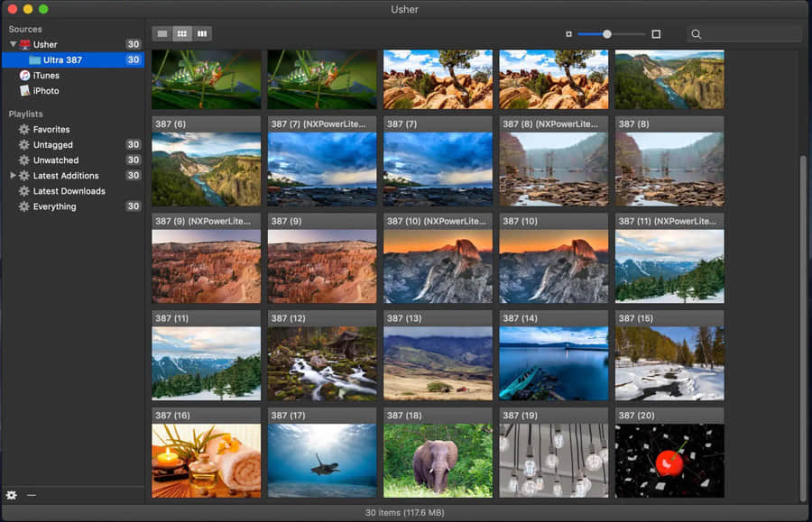The height and width of the screenshot is (522, 812).
Task: Click the Untagged playlist gear icon
Action: pos(24,145)
